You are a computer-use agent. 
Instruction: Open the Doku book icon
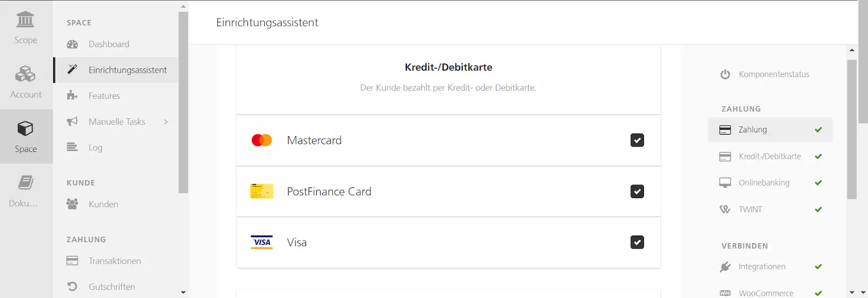tap(25, 182)
